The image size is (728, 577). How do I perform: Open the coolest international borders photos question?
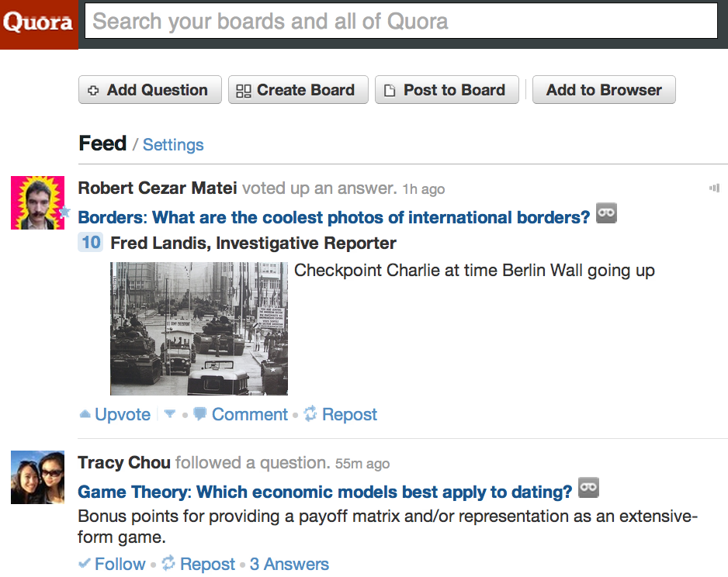(334, 217)
